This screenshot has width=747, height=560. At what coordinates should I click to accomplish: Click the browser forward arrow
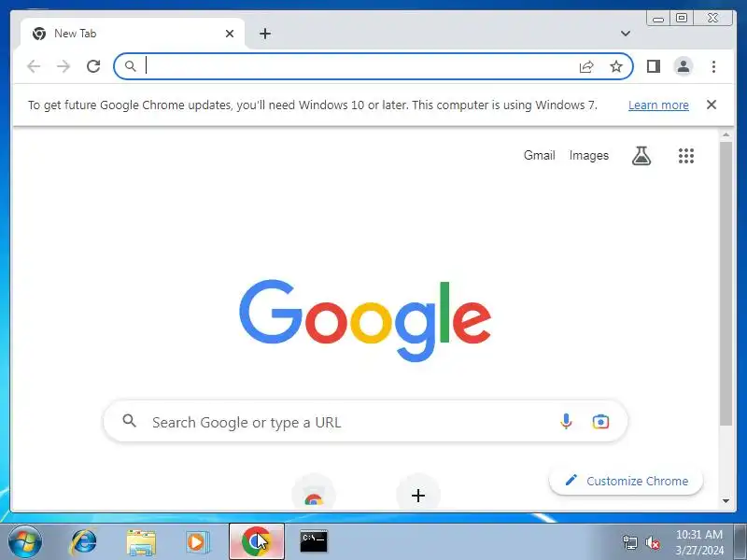coord(63,66)
